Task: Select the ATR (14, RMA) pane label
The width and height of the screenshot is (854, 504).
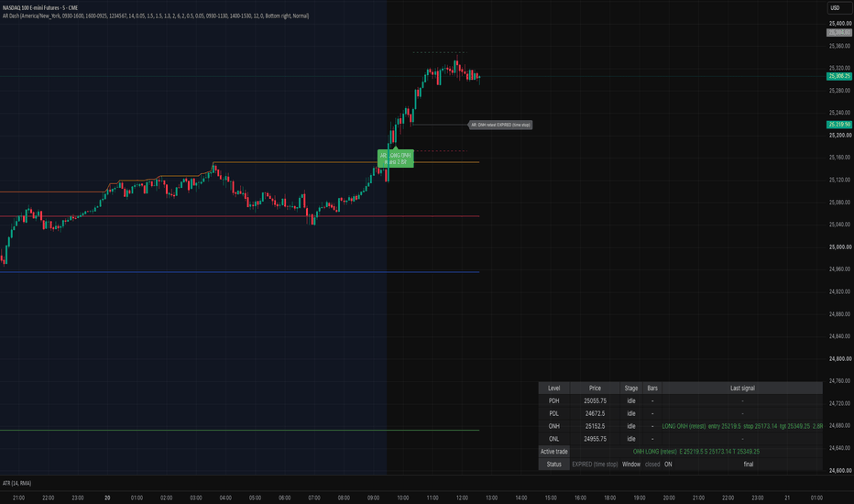Action: click(16, 483)
